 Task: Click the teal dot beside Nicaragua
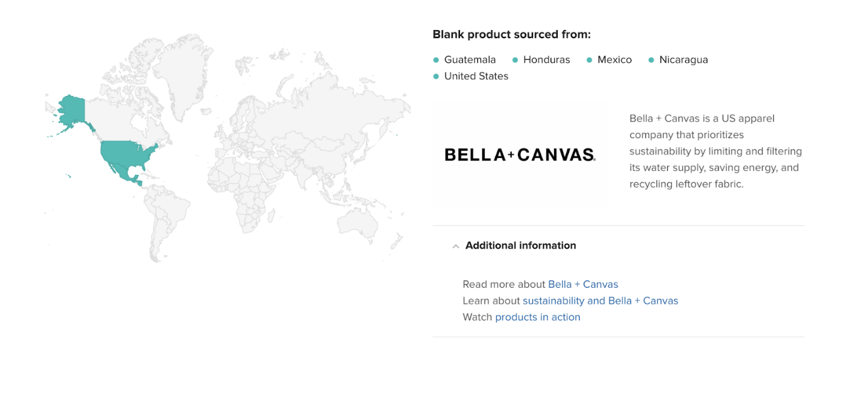[x=651, y=60]
